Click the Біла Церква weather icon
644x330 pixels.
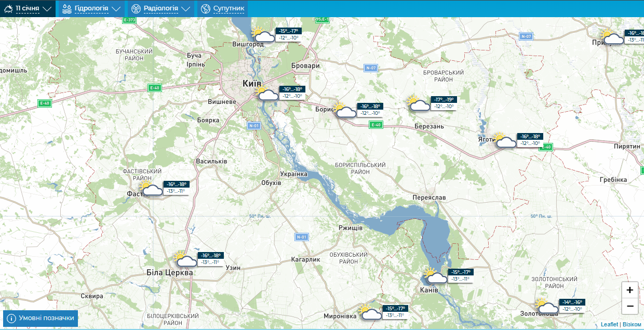tap(185, 259)
